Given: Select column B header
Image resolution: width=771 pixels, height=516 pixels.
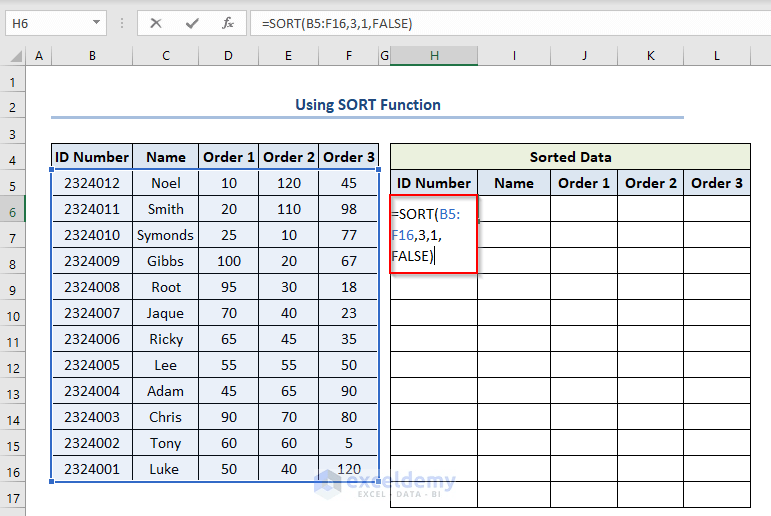Looking at the screenshot, I should click(x=92, y=56).
